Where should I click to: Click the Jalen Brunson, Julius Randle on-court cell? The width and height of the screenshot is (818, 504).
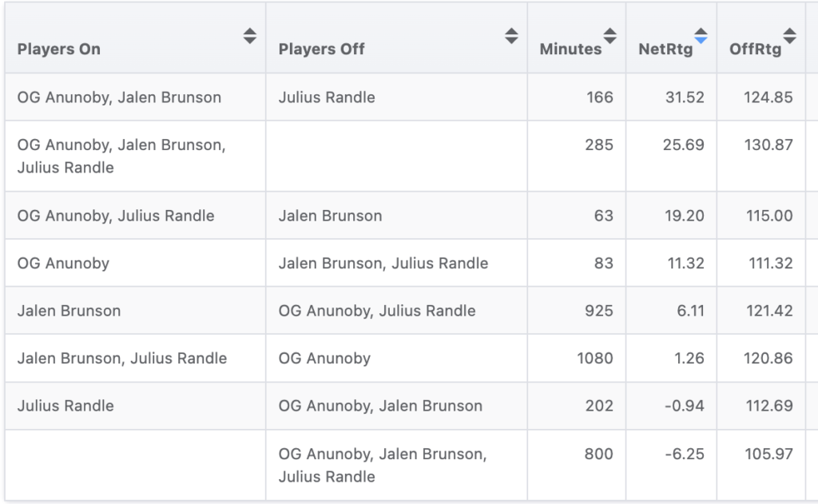point(122,359)
